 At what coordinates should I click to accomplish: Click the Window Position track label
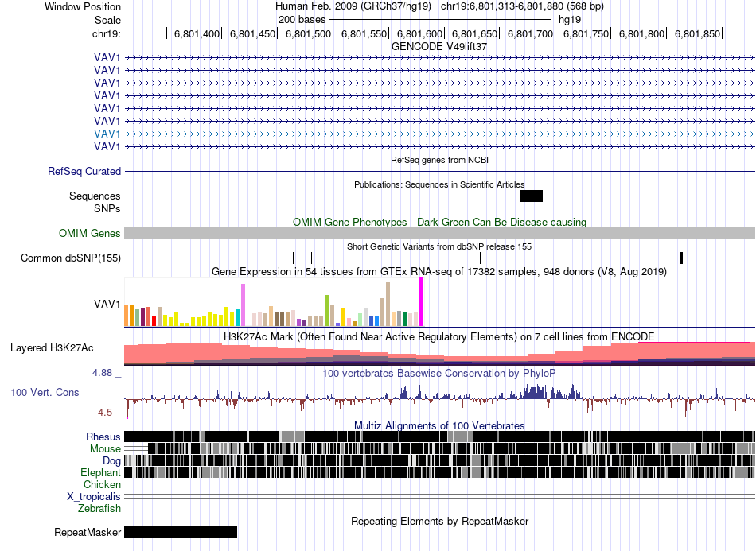point(83,6)
